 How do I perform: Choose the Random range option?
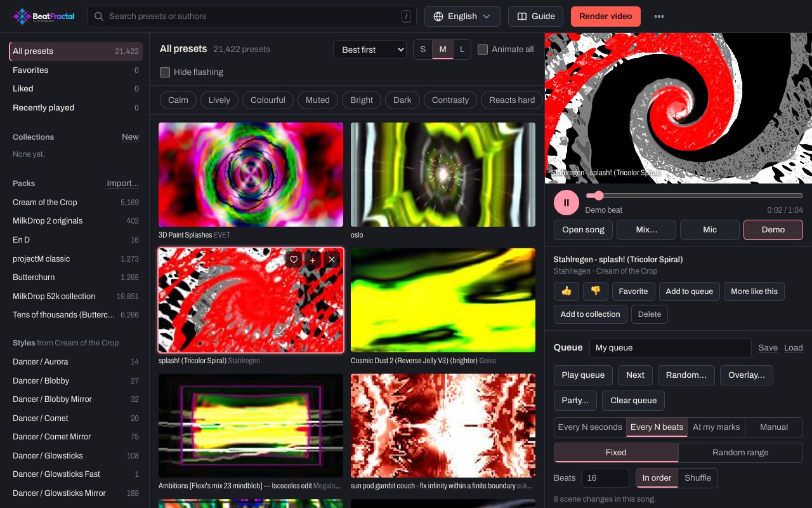[x=740, y=453]
